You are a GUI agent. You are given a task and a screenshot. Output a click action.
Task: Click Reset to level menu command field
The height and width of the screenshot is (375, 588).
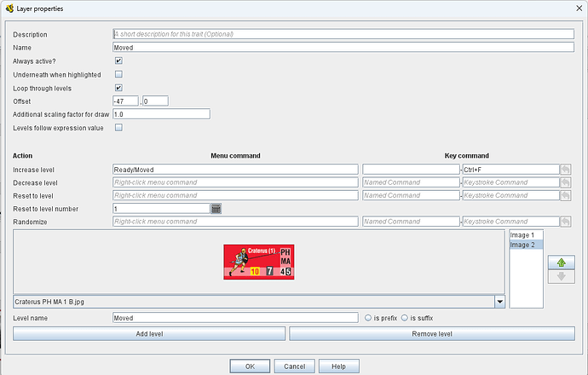coord(235,195)
